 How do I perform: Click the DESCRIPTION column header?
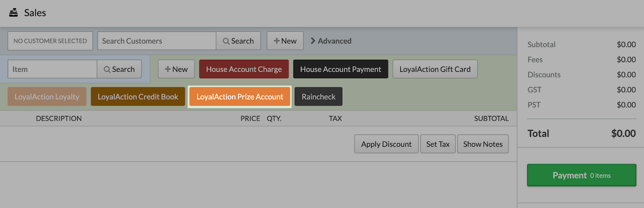(59, 118)
